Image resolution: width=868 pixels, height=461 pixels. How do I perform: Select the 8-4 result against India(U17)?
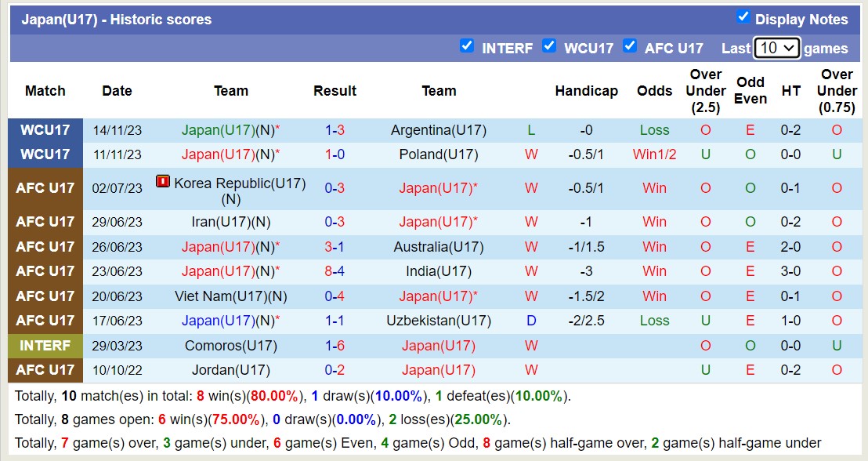pos(335,271)
